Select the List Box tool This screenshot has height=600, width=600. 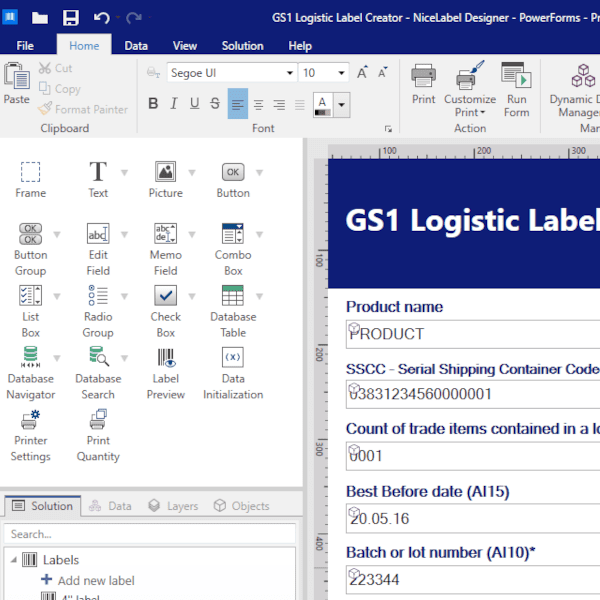[30, 311]
